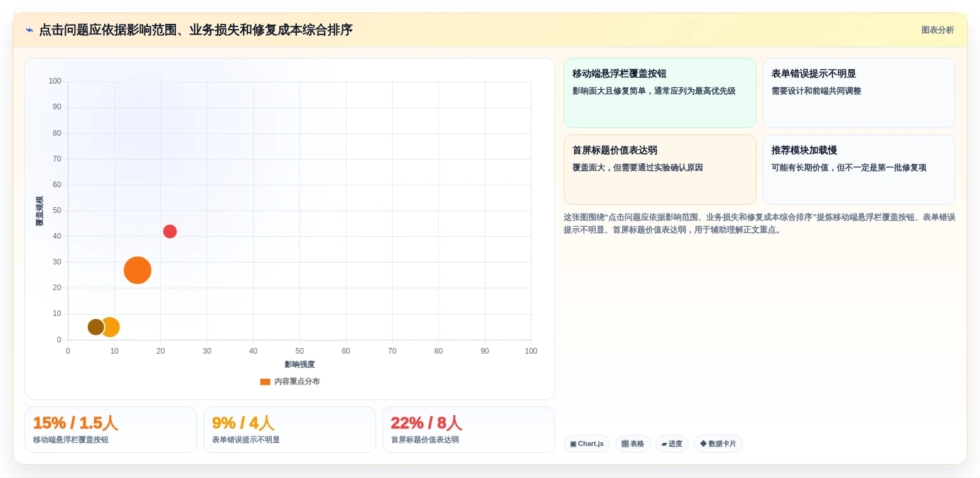Click the lightning bolt icon beside the title

tap(29, 30)
